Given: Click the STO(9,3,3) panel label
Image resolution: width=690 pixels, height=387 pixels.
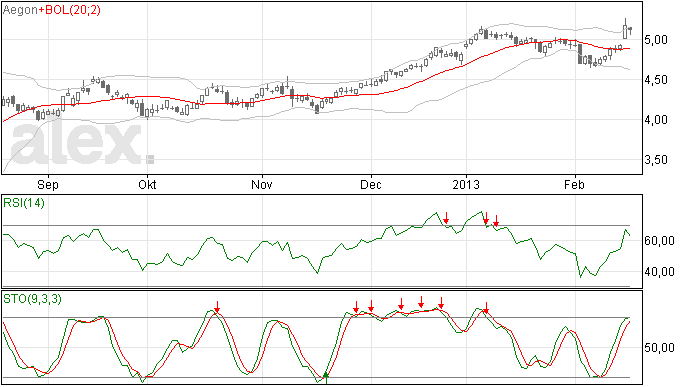Looking at the screenshot, I should (32, 299).
